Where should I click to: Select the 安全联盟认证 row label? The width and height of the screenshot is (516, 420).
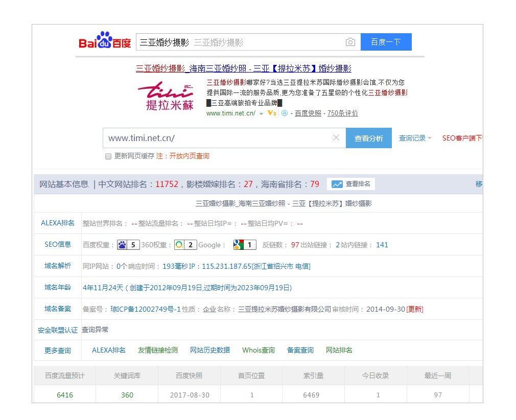coord(58,330)
